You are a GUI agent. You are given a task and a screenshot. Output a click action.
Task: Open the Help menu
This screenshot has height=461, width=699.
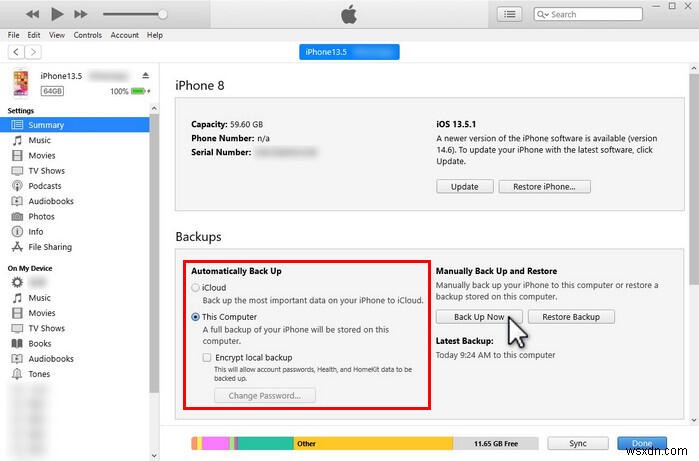click(x=155, y=35)
